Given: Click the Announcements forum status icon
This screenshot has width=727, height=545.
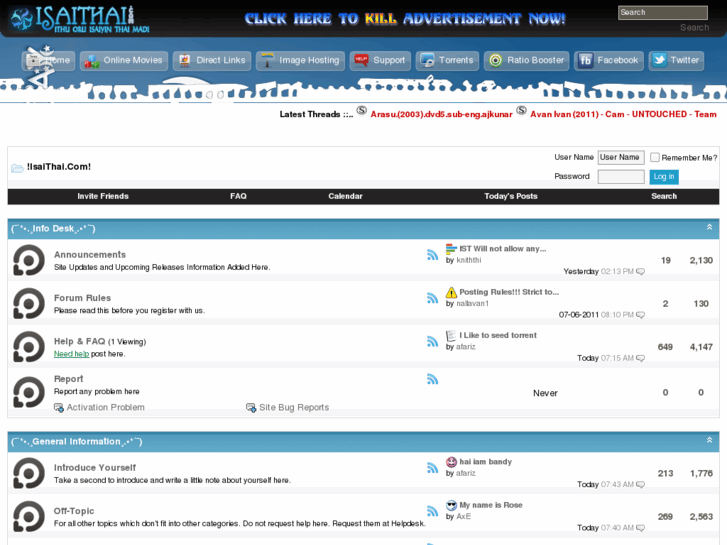Looking at the screenshot, I should 29,260.
